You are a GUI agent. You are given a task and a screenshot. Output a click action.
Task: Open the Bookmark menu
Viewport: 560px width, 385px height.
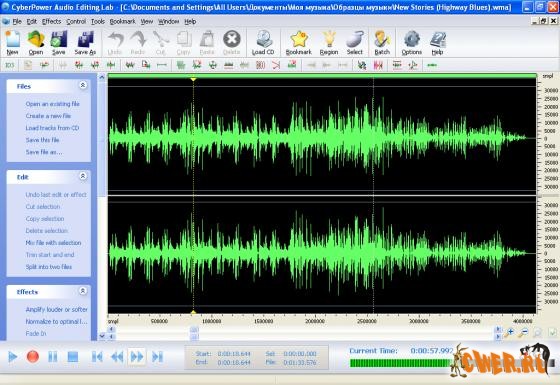pos(122,21)
